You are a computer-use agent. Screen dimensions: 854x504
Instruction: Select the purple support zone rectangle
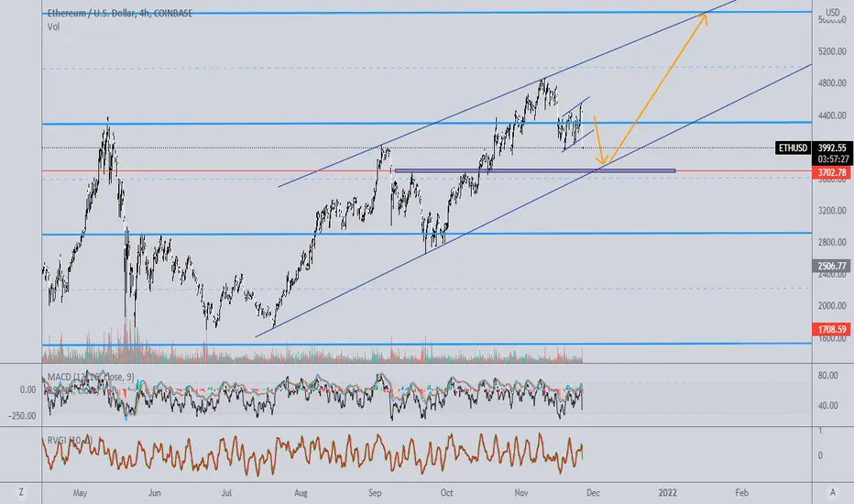click(535, 170)
